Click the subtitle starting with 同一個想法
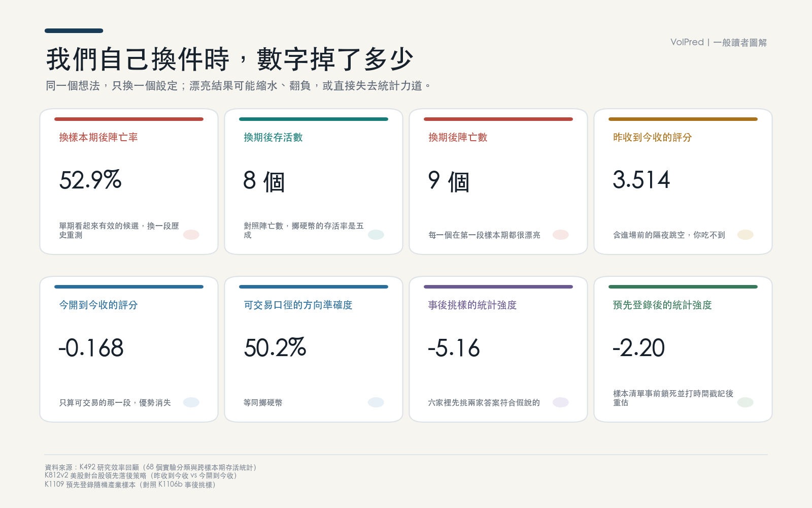Viewport: 812px width, 508px height. pos(239,86)
